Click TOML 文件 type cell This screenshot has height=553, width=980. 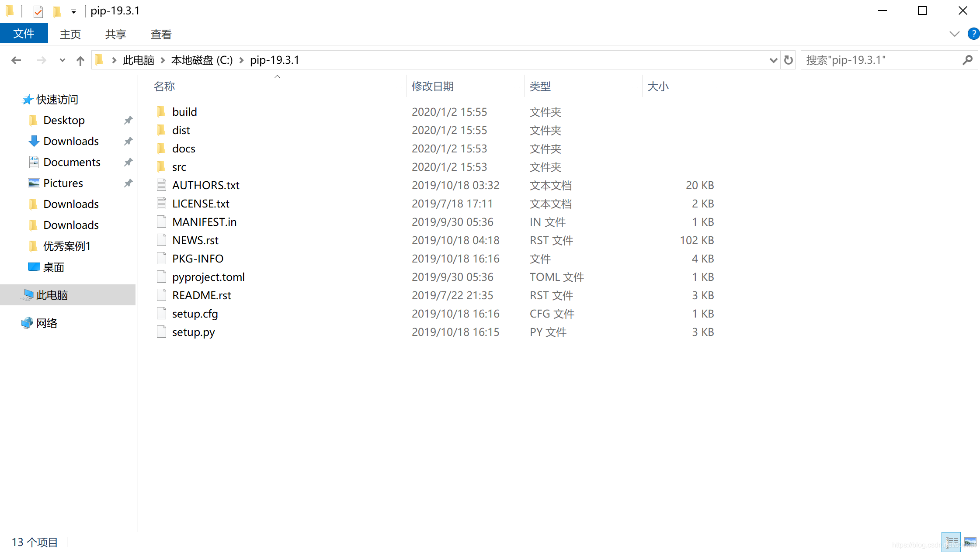tap(556, 277)
